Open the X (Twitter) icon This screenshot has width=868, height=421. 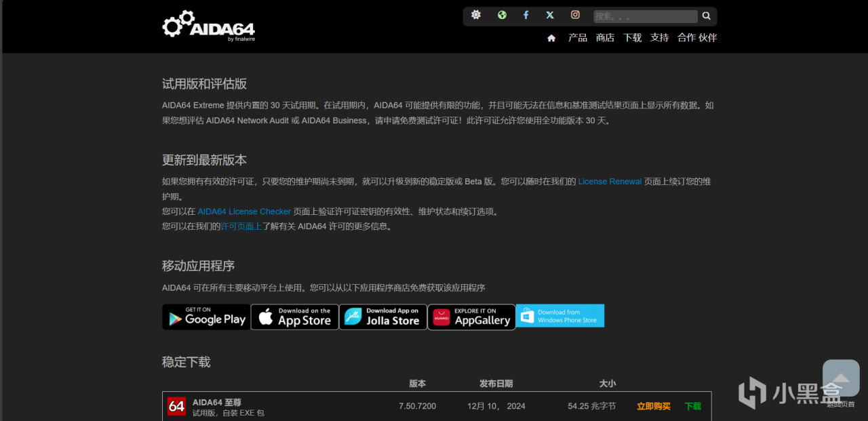tap(550, 15)
